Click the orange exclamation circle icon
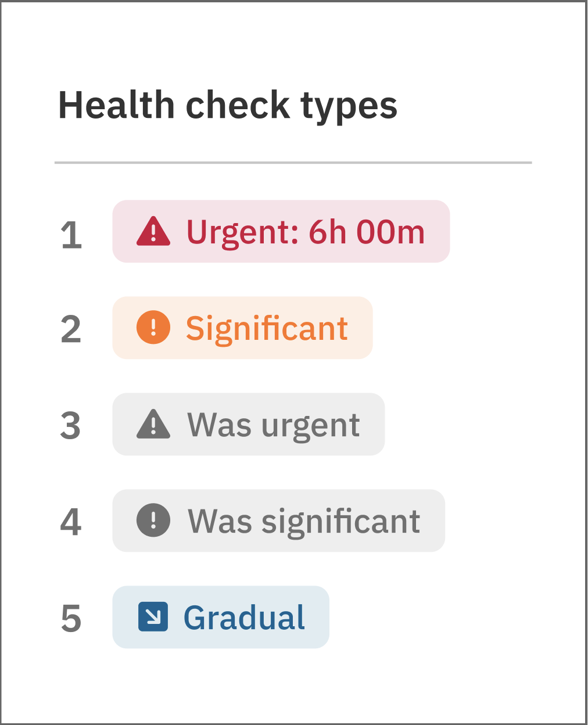The width and height of the screenshot is (588, 725). point(153,327)
